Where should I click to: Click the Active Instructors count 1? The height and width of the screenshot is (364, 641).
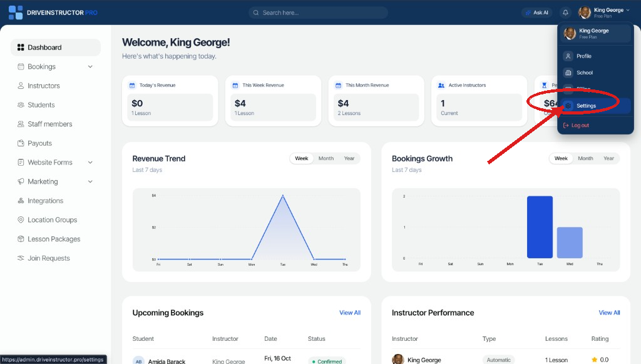click(443, 103)
